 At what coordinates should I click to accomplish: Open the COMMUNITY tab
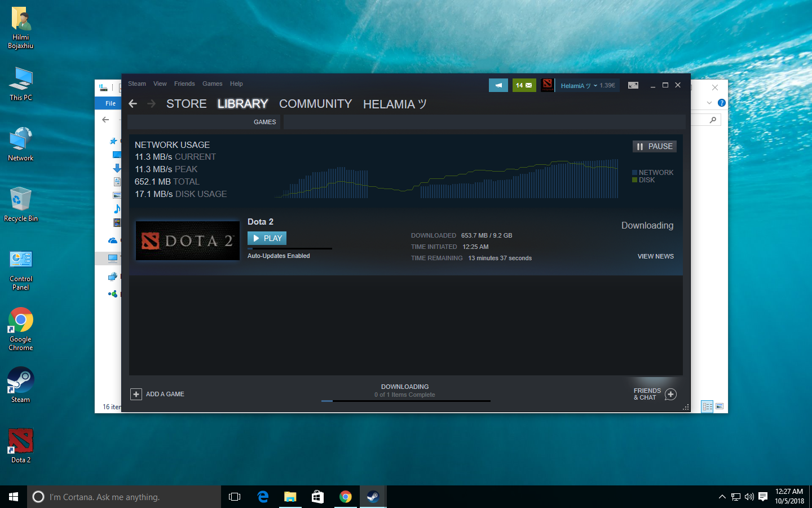pos(315,104)
